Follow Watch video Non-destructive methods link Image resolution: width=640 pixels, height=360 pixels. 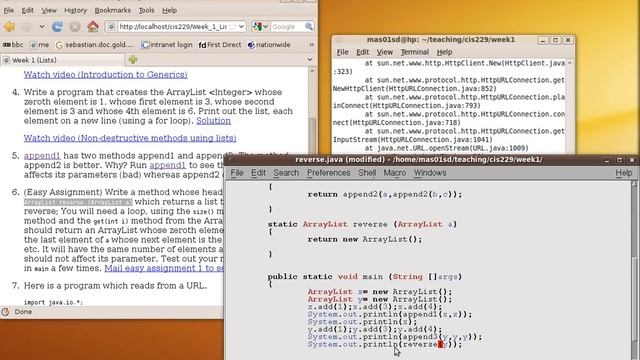(x=130, y=138)
